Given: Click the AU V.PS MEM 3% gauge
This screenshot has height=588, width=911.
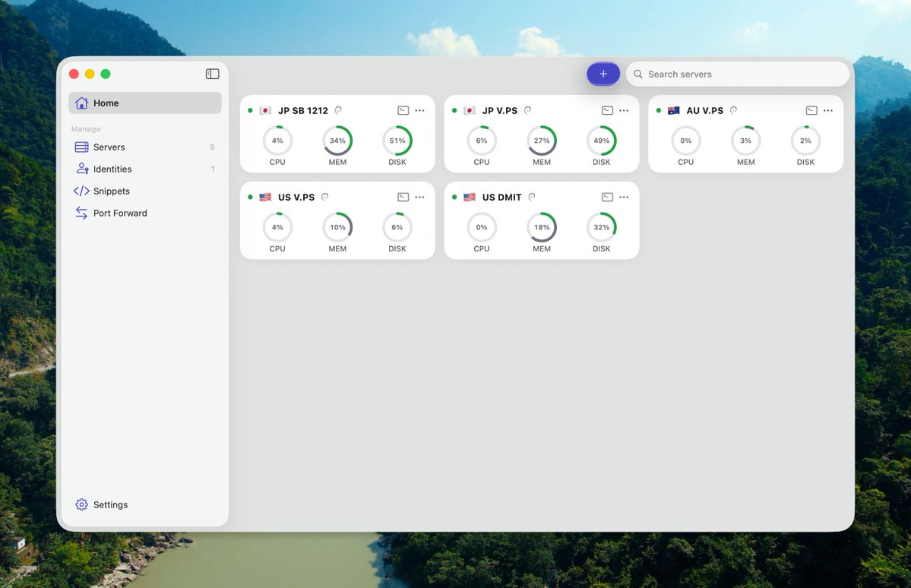Looking at the screenshot, I should pyautogui.click(x=746, y=141).
